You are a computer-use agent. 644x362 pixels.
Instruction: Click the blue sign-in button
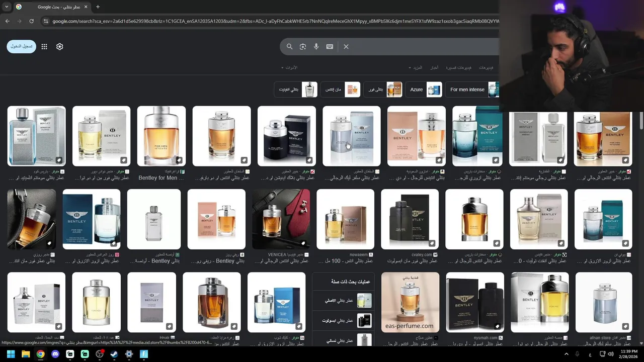(x=22, y=46)
